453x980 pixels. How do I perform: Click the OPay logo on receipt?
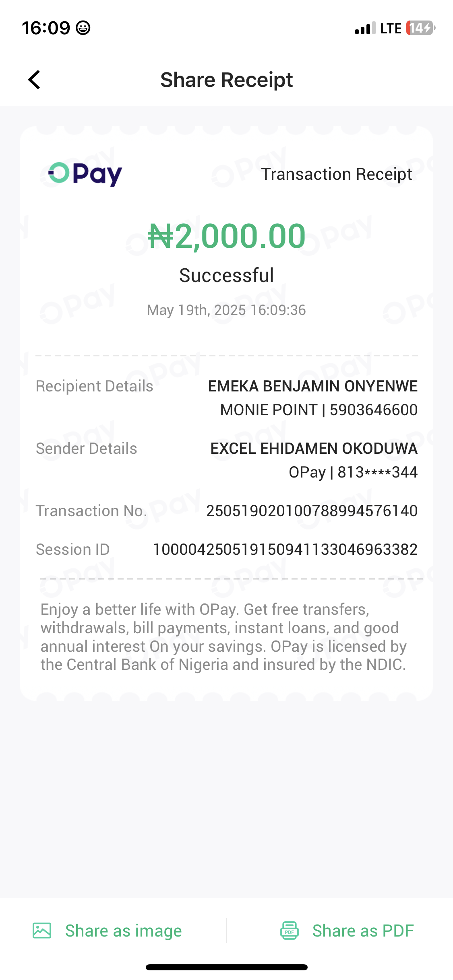coord(85,174)
